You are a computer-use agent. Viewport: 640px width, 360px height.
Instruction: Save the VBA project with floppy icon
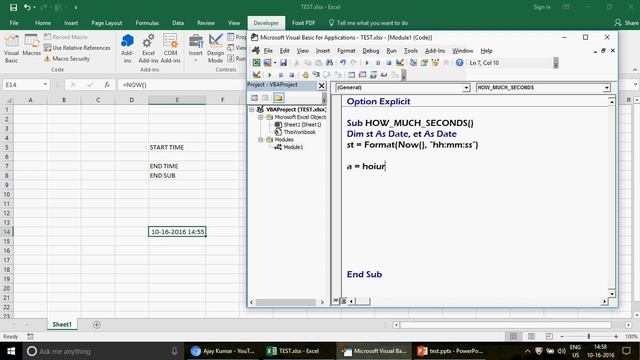tap(283, 63)
